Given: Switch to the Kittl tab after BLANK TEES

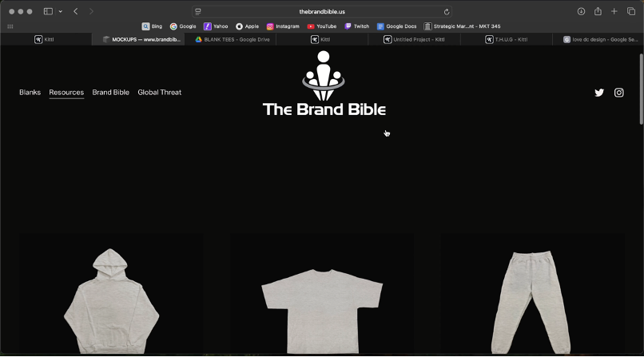Looking at the screenshot, I should [322, 39].
